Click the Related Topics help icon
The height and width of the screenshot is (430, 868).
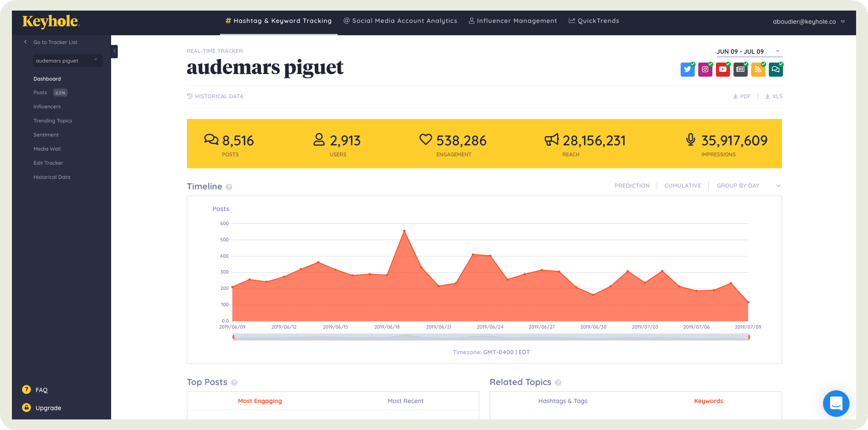tap(558, 383)
